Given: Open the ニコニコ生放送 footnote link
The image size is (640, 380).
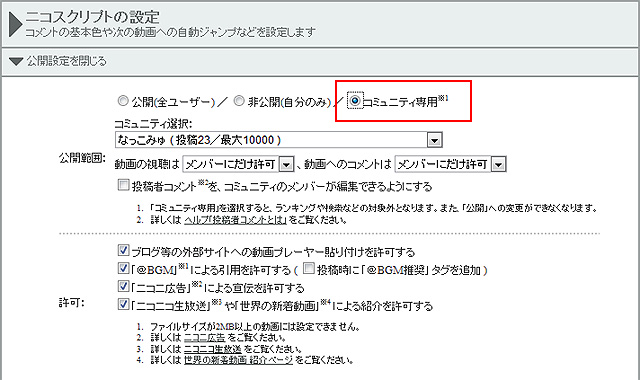Looking at the screenshot, I should pos(213,349).
